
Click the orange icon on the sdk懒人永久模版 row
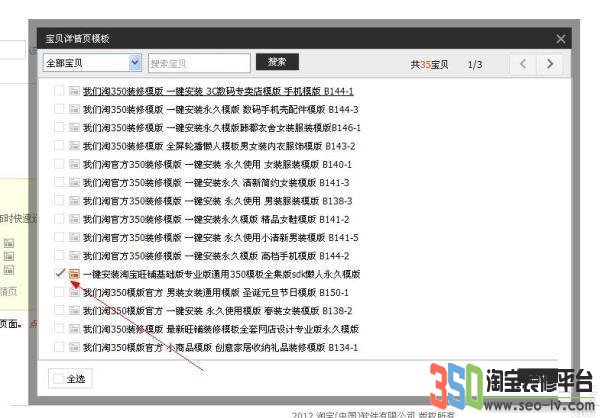(74, 274)
